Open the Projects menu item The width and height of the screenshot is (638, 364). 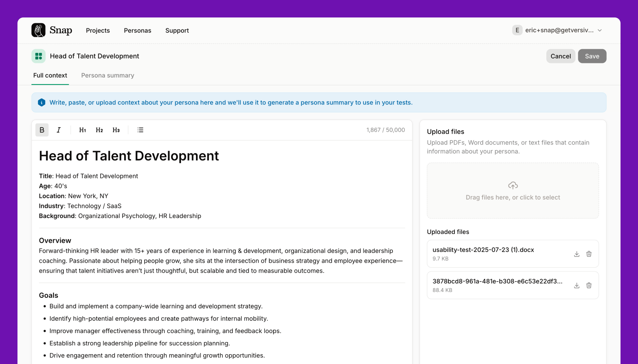click(x=98, y=31)
